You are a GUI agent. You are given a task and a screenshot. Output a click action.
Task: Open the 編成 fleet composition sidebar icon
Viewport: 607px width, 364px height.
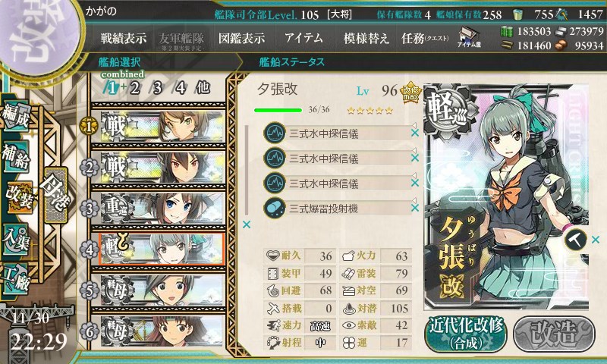16,117
